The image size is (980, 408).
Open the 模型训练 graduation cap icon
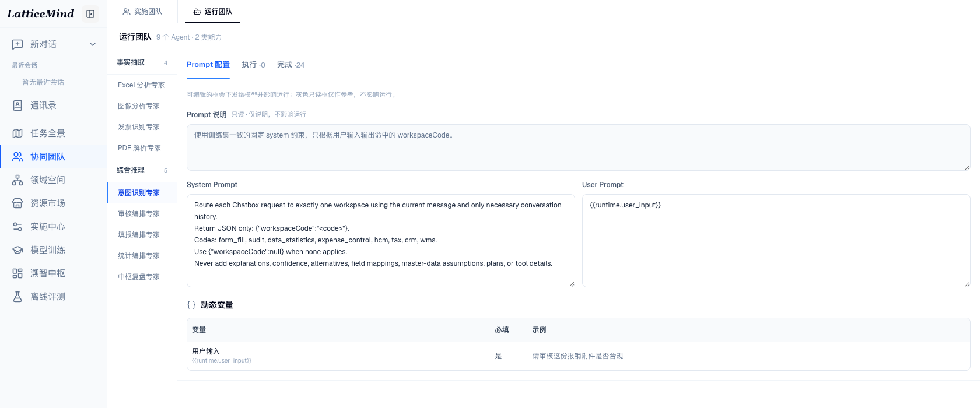tap(17, 250)
